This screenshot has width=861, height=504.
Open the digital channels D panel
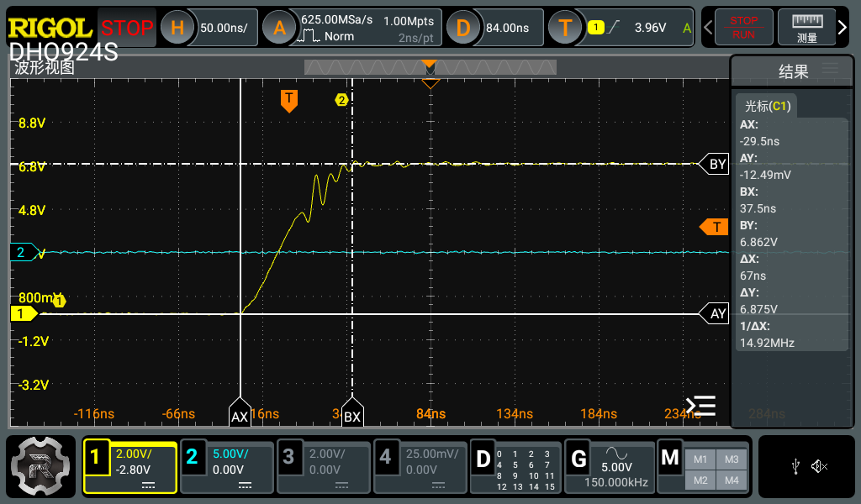pos(483,459)
